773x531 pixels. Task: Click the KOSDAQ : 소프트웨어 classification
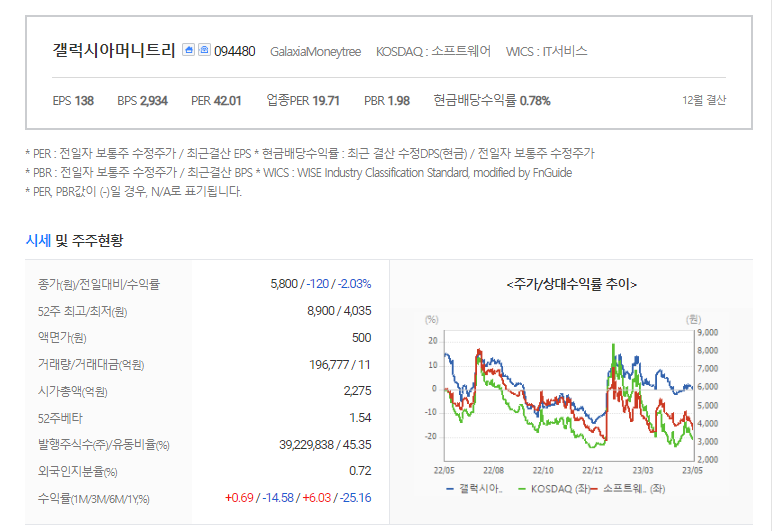[433, 51]
